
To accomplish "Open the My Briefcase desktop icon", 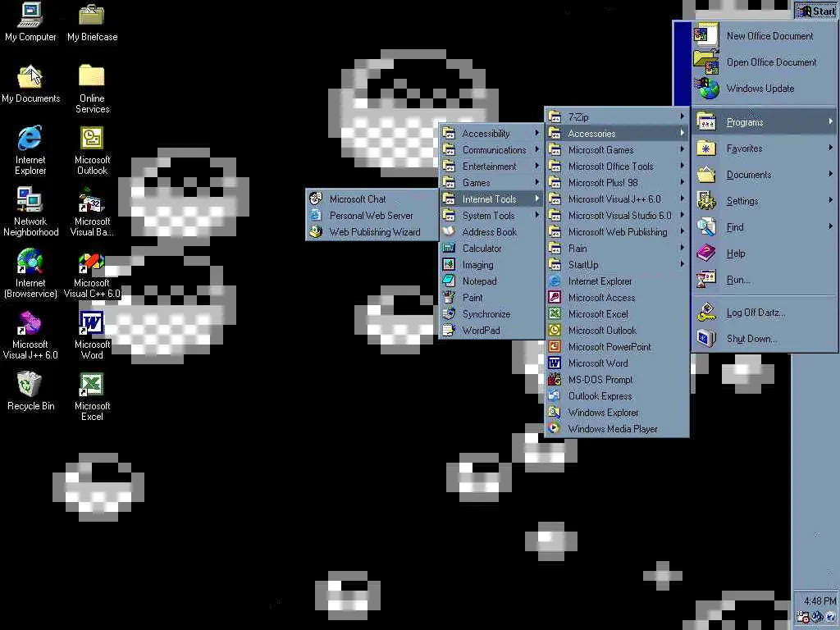I will pyautogui.click(x=92, y=22).
